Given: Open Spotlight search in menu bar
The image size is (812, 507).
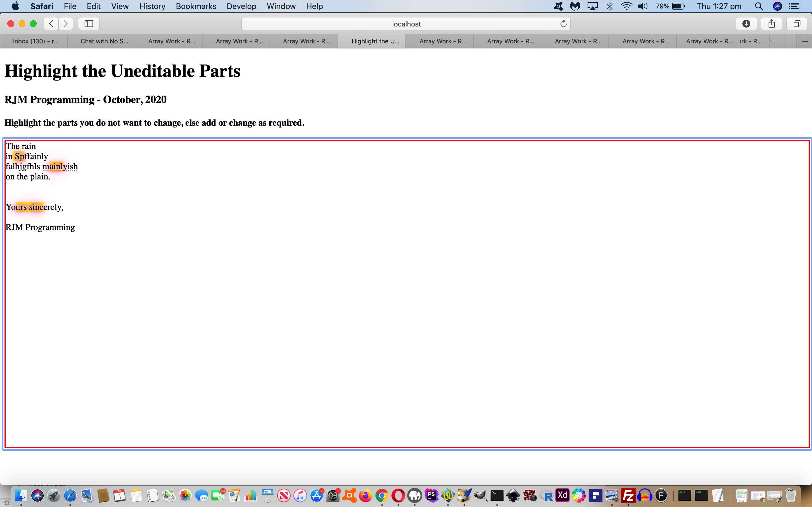Looking at the screenshot, I should click(x=759, y=6).
